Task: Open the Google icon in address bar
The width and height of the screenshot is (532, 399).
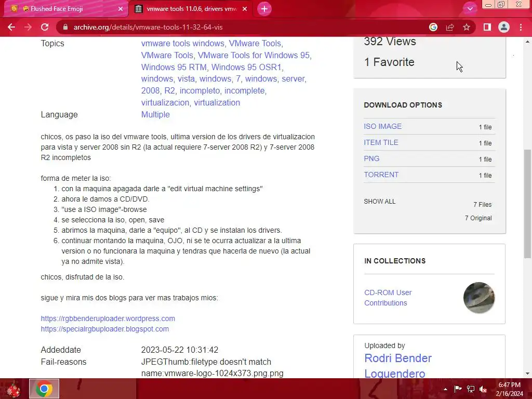Action: click(x=433, y=27)
